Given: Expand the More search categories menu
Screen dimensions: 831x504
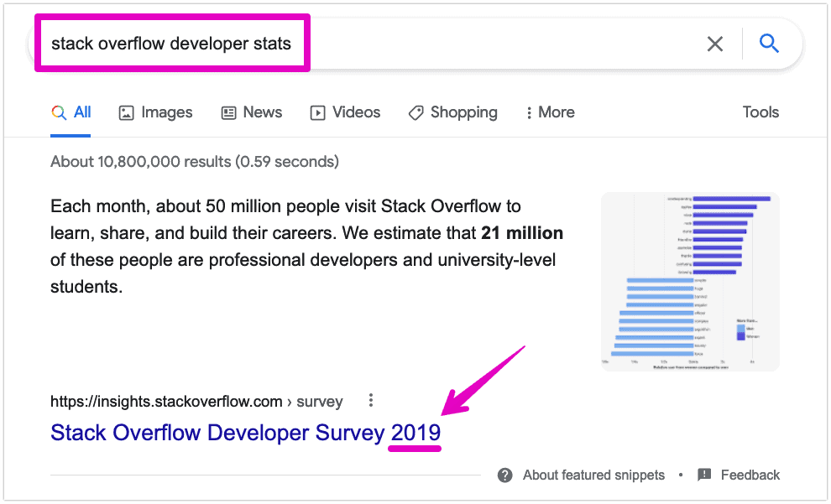Looking at the screenshot, I should click(550, 112).
